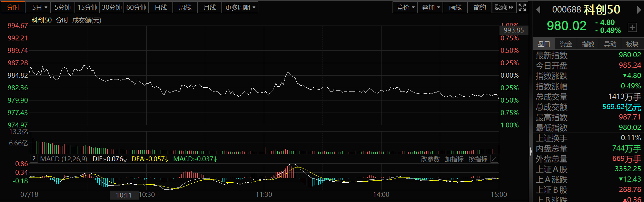644x202 pixels.
Task: Select the 指数 panel tab
Action: [588, 44]
